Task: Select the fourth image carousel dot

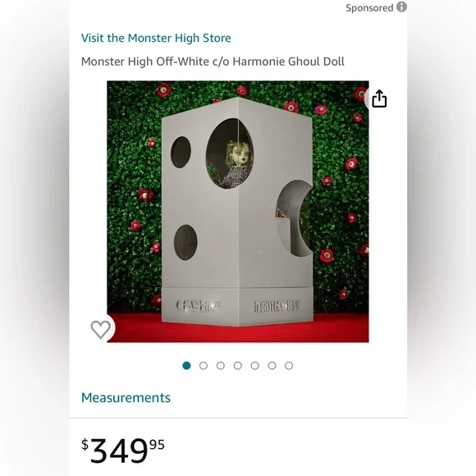Action: pyautogui.click(x=238, y=365)
